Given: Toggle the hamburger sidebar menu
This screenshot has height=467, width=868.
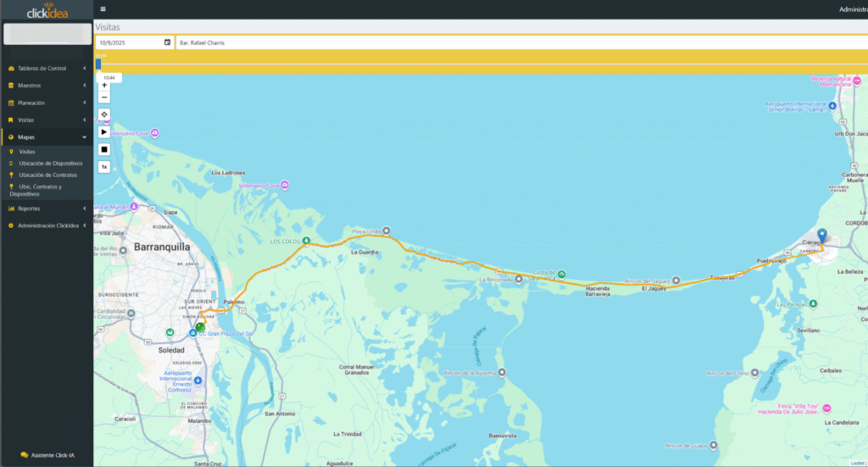Looking at the screenshot, I should coord(103,8).
